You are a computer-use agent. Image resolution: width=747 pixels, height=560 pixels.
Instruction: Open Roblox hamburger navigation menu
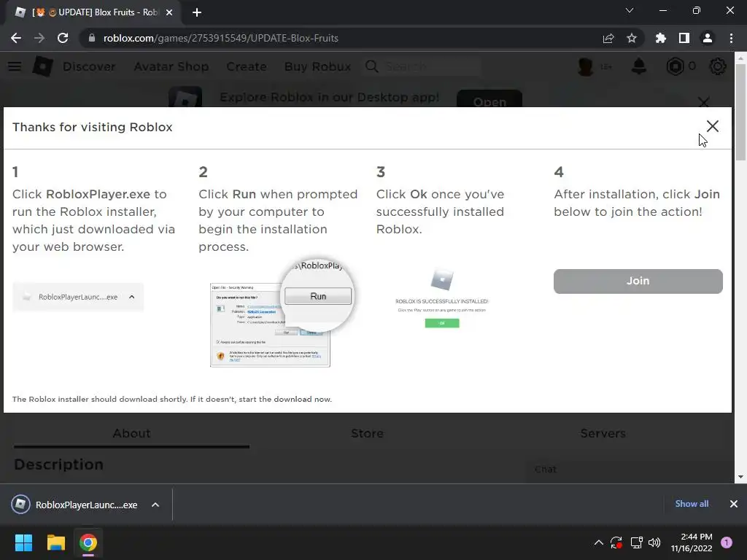[15, 66]
